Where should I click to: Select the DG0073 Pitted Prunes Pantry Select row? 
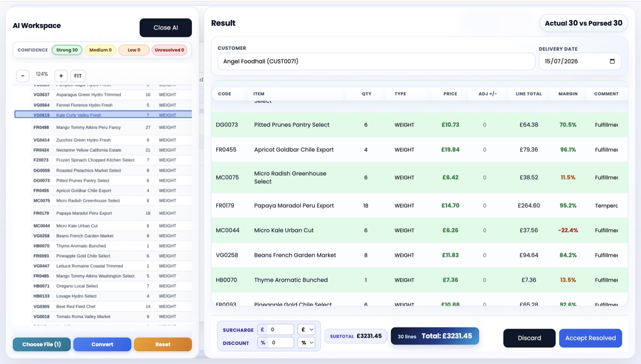tap(419, 125)
